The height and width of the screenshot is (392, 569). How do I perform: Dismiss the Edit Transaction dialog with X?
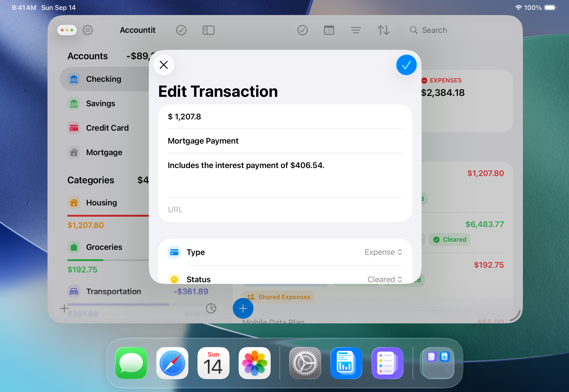coord(164,65)
